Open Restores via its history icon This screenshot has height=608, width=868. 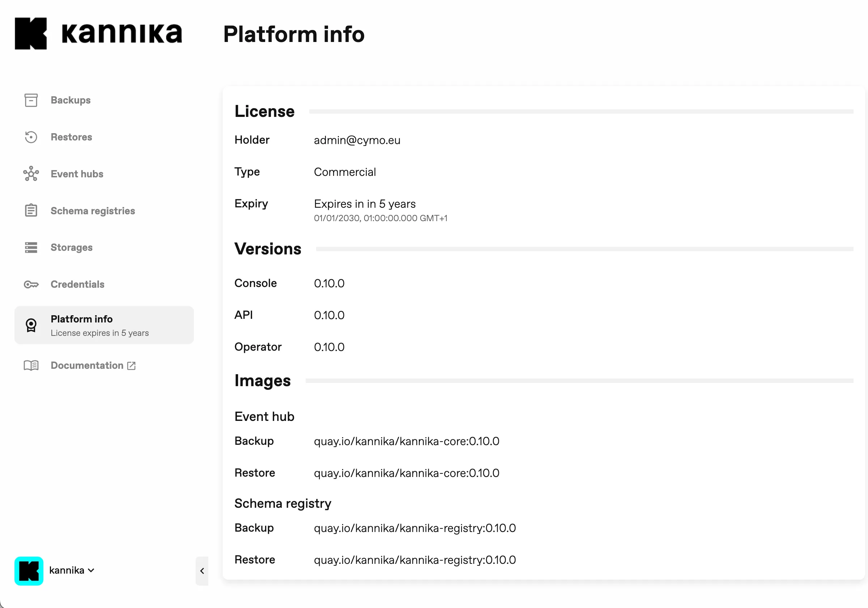[31, 137]
